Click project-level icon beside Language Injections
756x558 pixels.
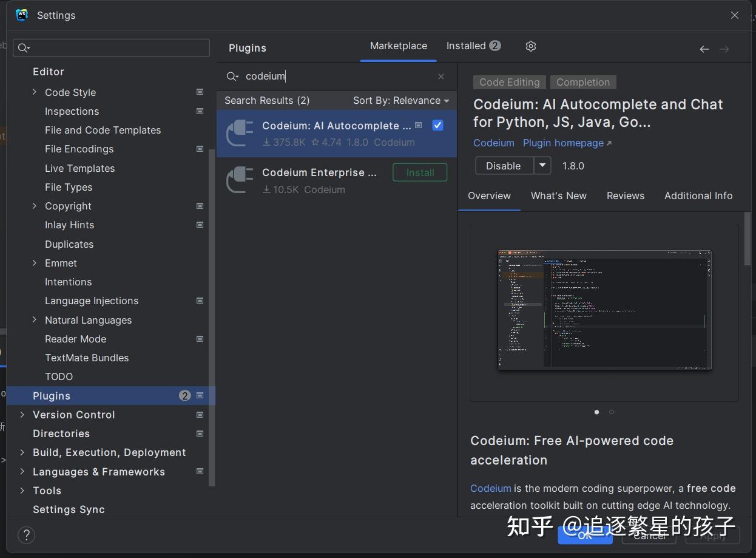click(x=200, y=301)
